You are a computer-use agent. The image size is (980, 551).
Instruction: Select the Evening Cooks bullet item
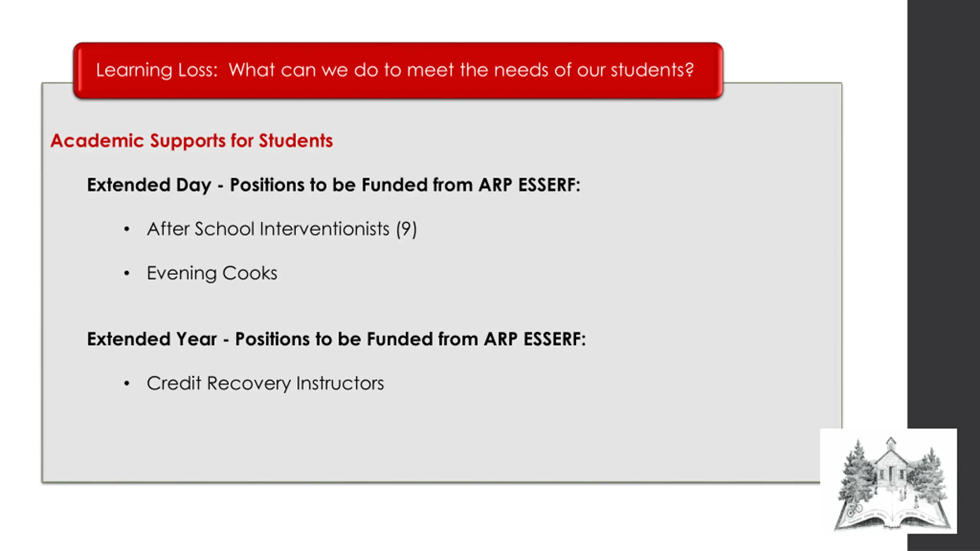coord(212,274)
